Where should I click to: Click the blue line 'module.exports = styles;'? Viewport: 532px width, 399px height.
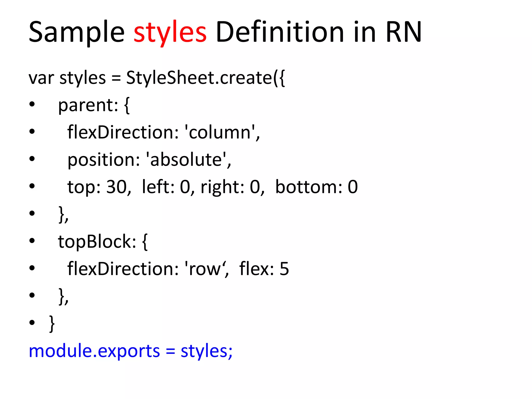click(x=131, y=351)
